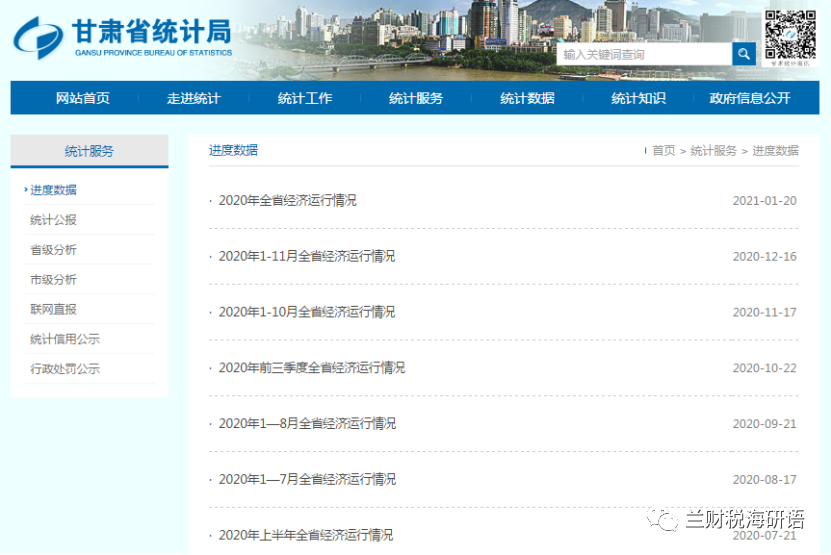Open the 2020年前三季度全省经济运行情况 article
This screenshot has width=831, height=555.
(x=311, y=368)
